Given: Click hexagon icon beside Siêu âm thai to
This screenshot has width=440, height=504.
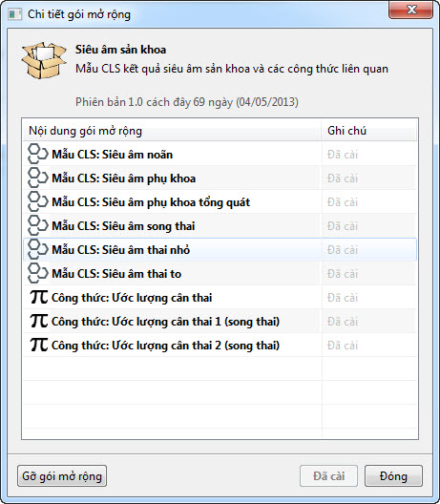Looking at the screenshot, I should click(37, 273).
